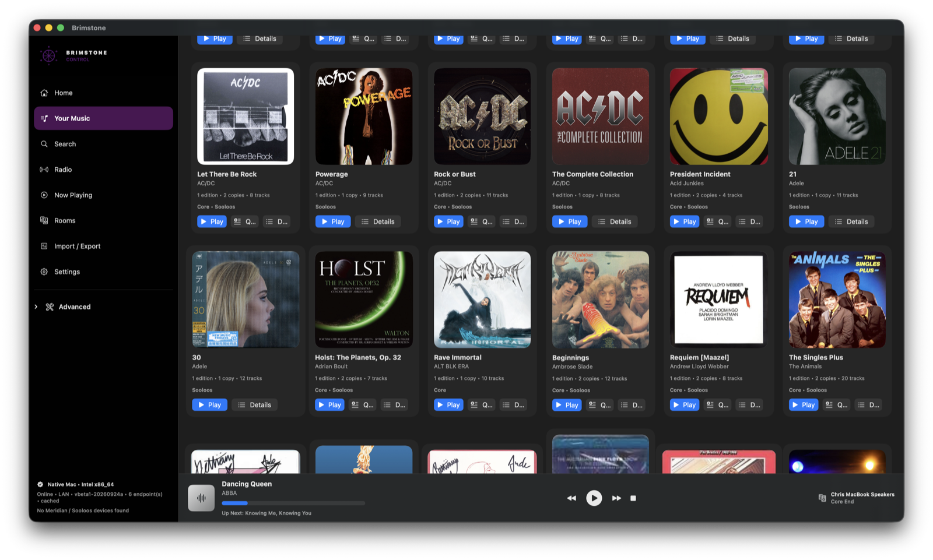
Task: Click the "Dancing Queen" track title
Action: [x=247, y=484]
